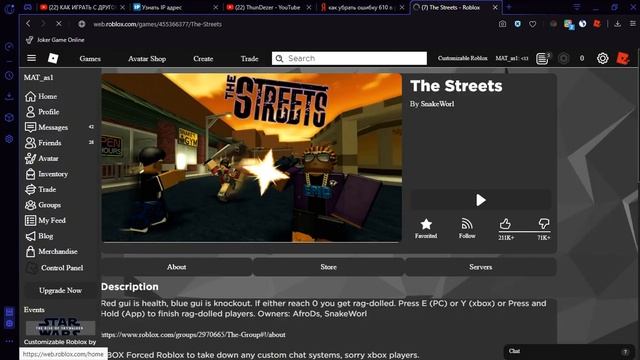Screen dimensions: 640x360
Task: Click the Profile sidebar icon
Action: click(x=30, y=112)
